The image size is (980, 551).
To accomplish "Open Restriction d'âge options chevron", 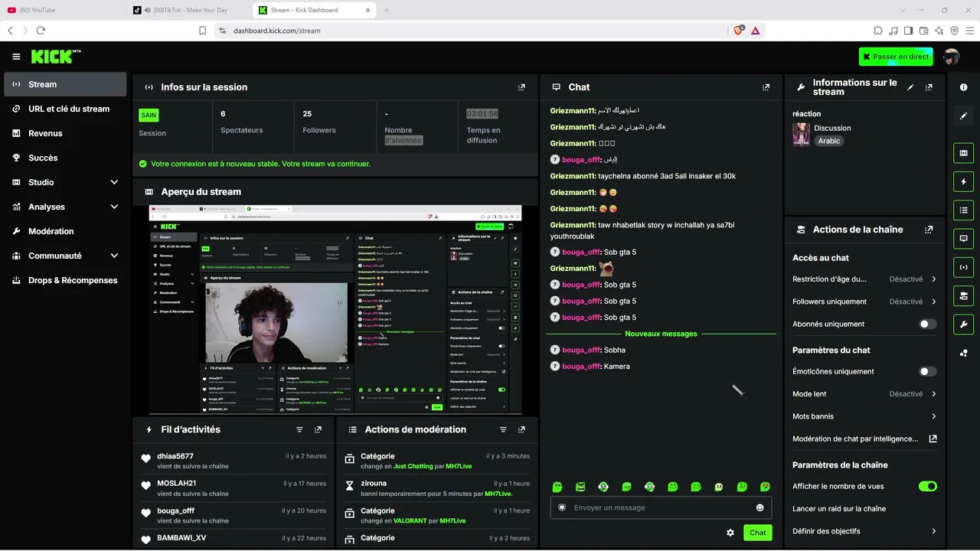I will [x=934, y=279].
